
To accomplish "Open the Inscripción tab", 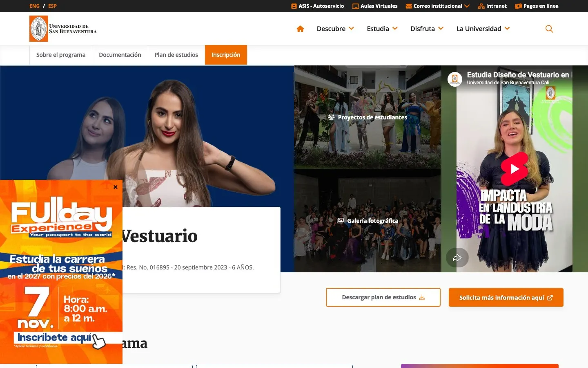I will [x=226, y=55].
